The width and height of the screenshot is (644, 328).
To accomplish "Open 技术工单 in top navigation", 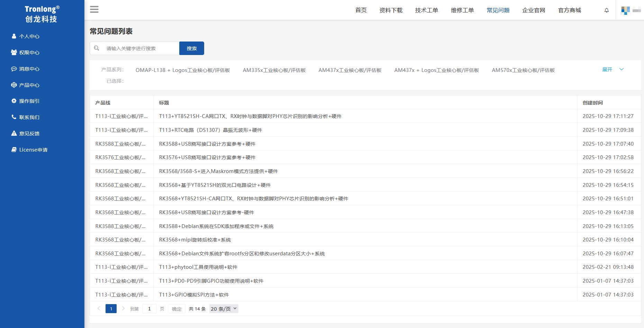I will [426, 10].
